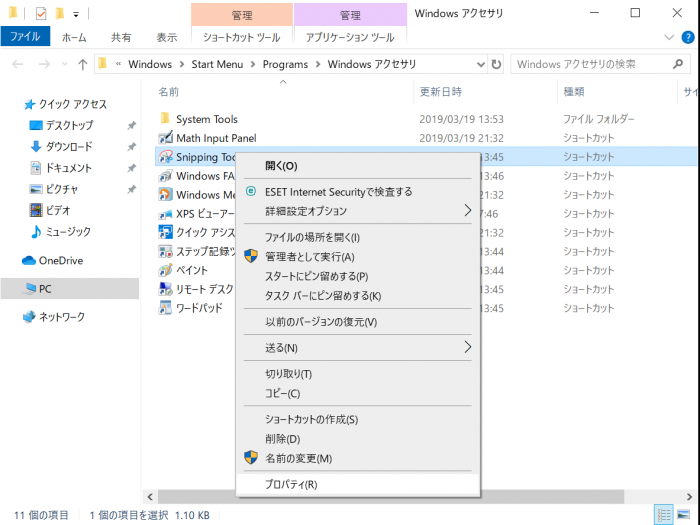700x525 pixels.
Task: Switch to the ホーム ribbon tab
Action: (x=74, y=38)
